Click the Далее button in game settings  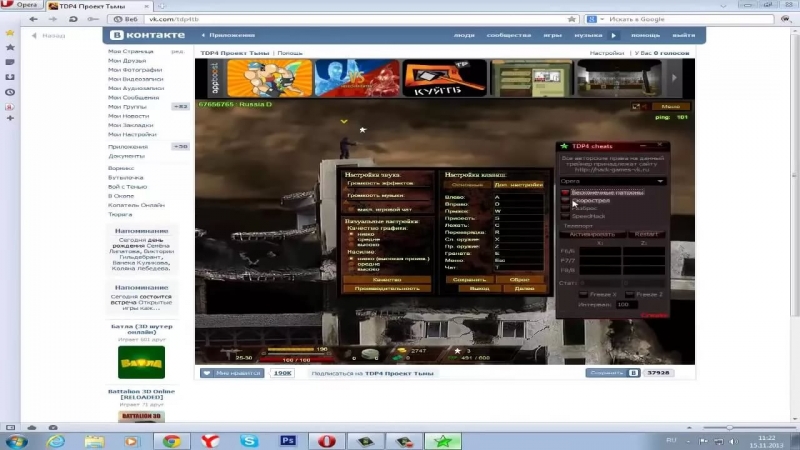click(524, 288)
